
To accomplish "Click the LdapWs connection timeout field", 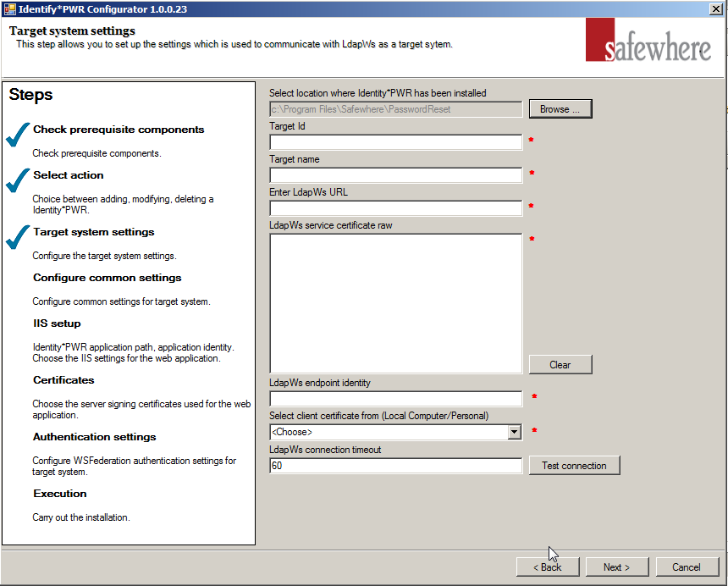I will tap(395, 465).
